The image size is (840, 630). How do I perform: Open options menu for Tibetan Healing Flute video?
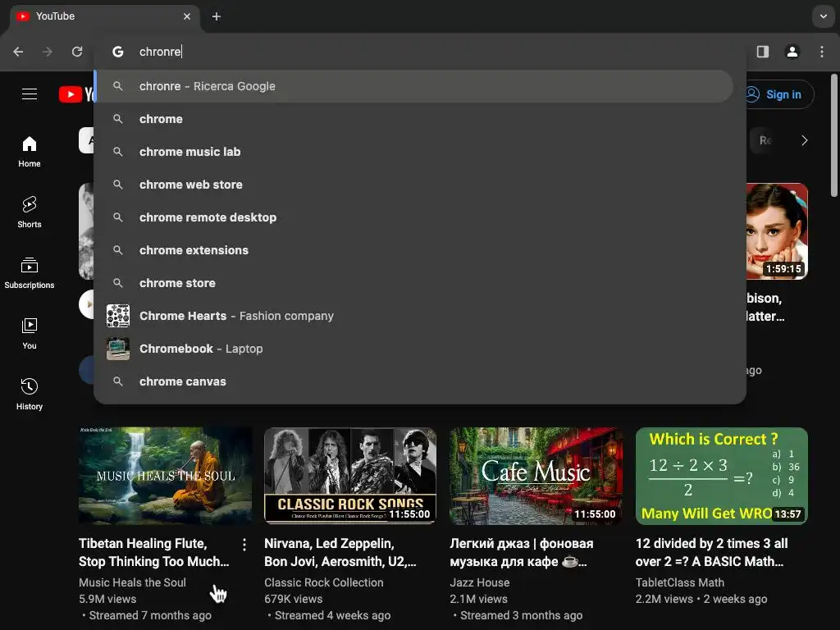[244, 545]
